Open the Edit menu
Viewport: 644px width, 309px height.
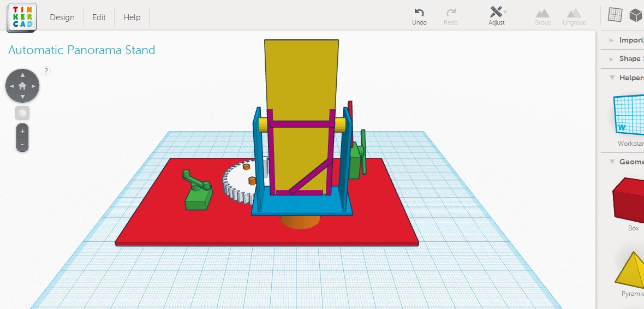[x=99, y=17]
